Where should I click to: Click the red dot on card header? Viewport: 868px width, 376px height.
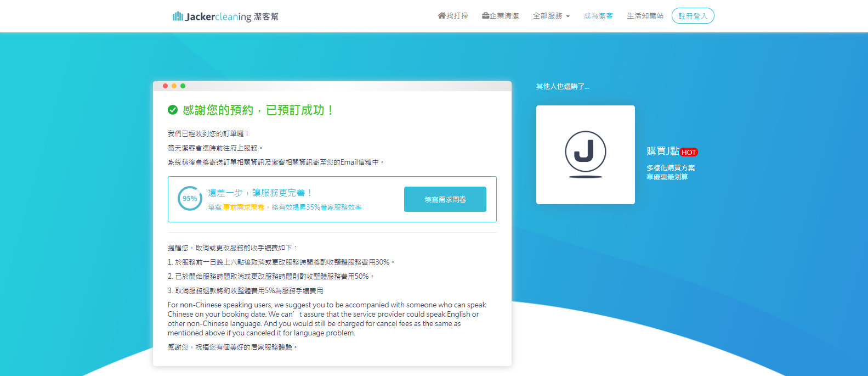click(x=165, y=86)
